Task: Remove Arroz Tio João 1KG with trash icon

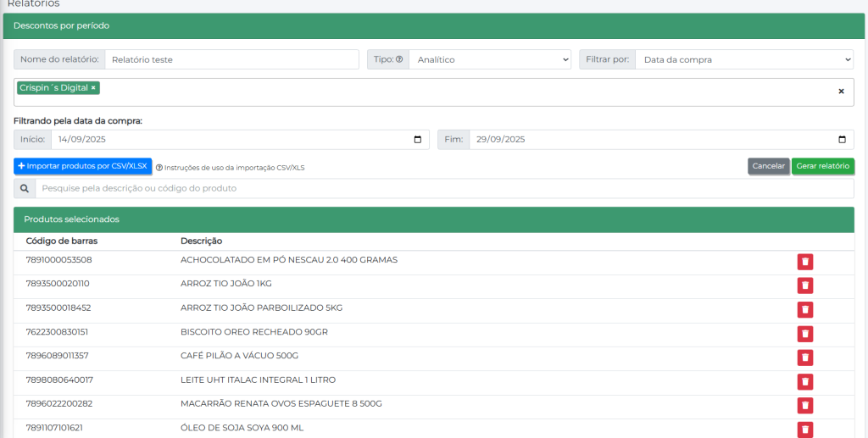Action: pos(804,286)
